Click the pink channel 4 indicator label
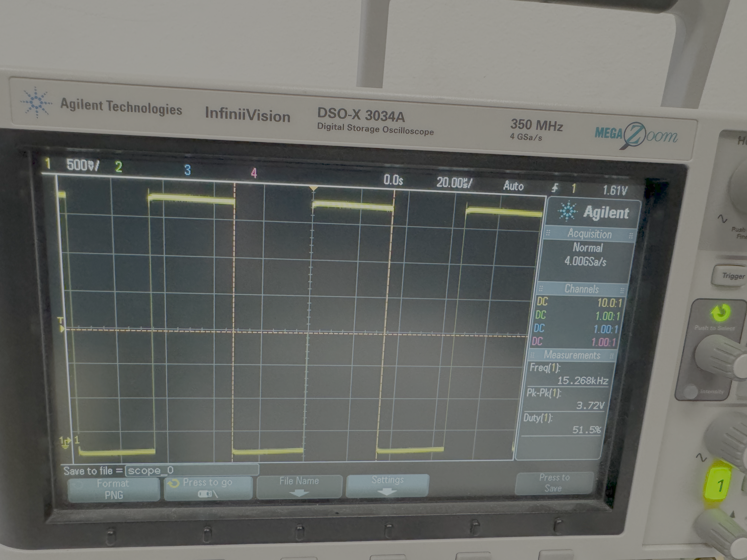 (254, 173)
